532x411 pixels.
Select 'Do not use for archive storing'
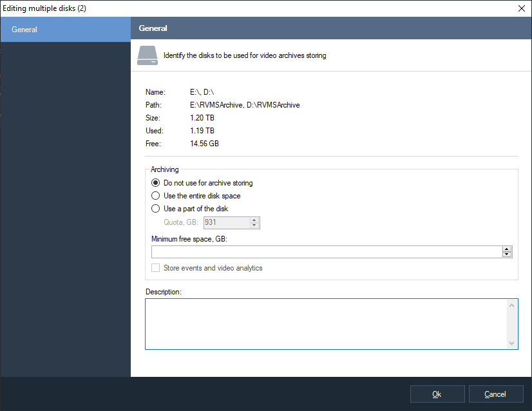155,183
